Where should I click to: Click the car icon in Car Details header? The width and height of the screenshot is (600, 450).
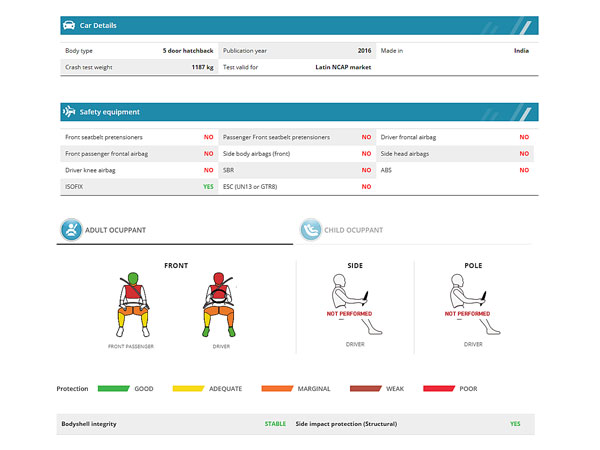68,25
